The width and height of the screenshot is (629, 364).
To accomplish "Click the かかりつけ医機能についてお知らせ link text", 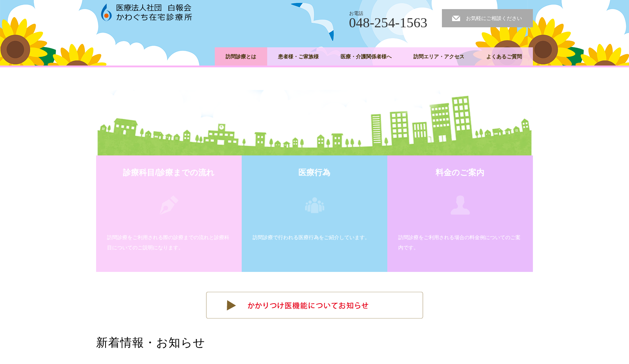I will pyautogui.click(x=308, y=306).
